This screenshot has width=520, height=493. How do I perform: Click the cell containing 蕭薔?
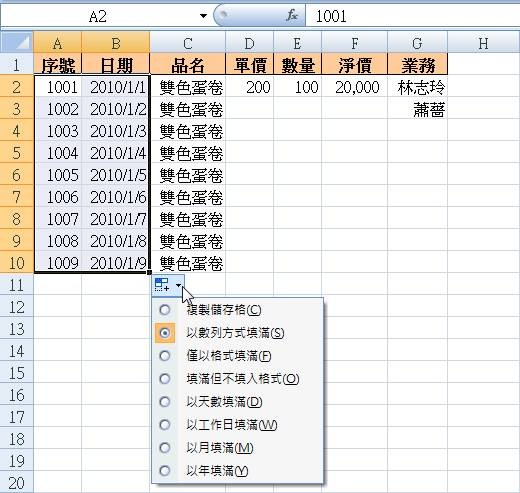click(x=417, y=108)
